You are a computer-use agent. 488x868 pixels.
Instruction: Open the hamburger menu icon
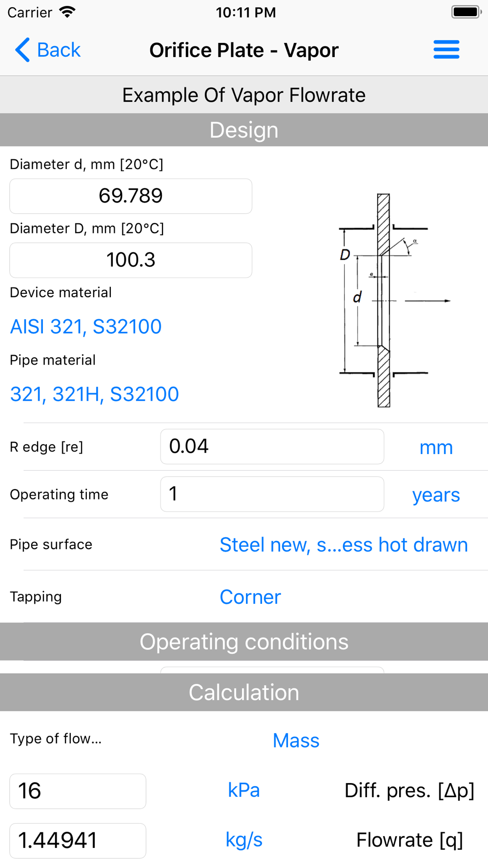click(446, 50)
